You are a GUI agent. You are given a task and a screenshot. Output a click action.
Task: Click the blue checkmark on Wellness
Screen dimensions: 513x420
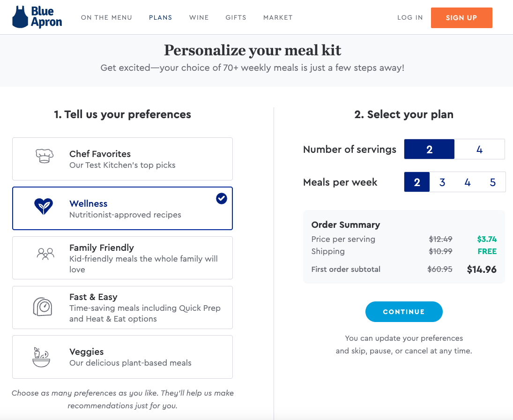pos(221,199)
